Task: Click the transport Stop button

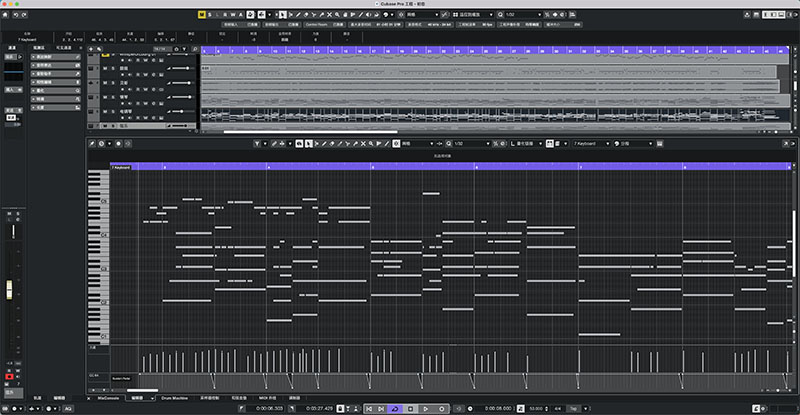Action: (410, 409)
